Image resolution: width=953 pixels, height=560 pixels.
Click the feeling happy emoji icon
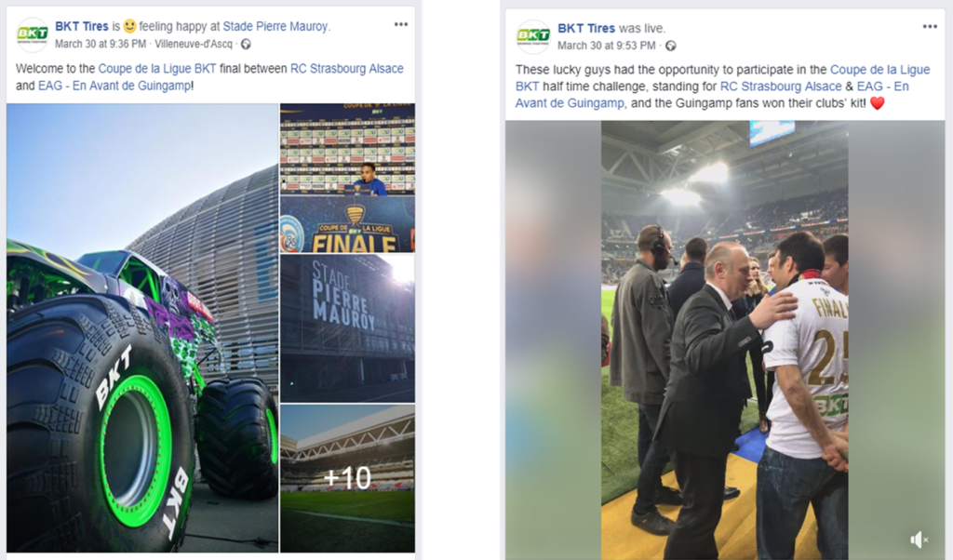coord(129,26)
